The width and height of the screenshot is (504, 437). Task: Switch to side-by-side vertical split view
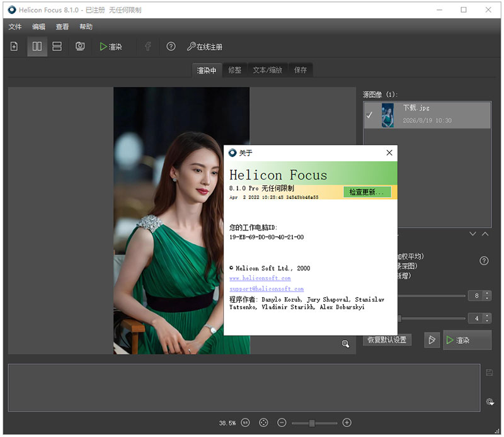[37, 47]
